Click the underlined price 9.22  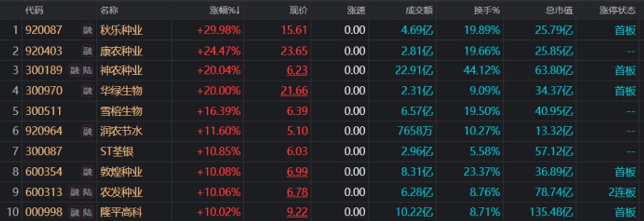point(298,212)
